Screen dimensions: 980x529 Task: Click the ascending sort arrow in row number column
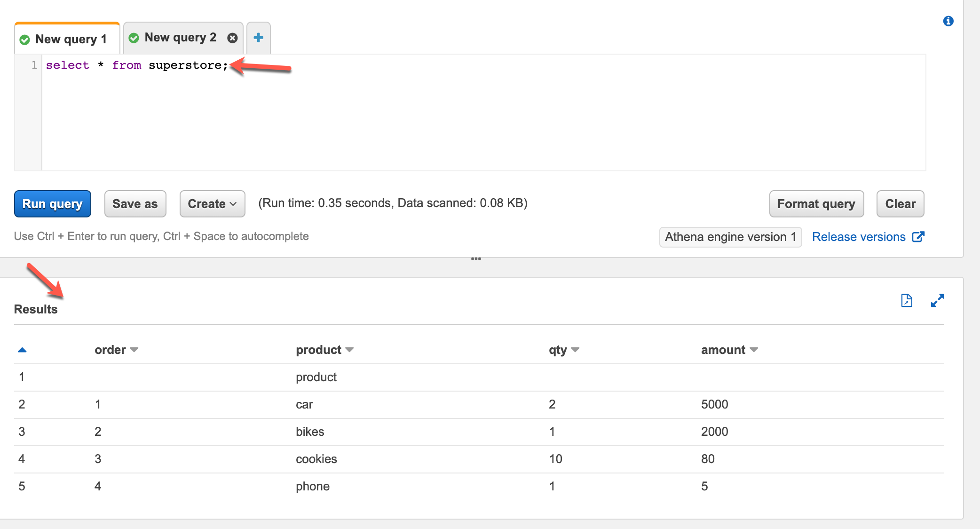pyautogui.click(x=22, y=350)
